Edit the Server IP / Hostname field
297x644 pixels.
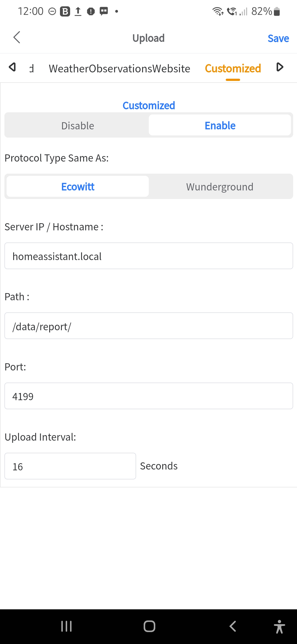148,256
